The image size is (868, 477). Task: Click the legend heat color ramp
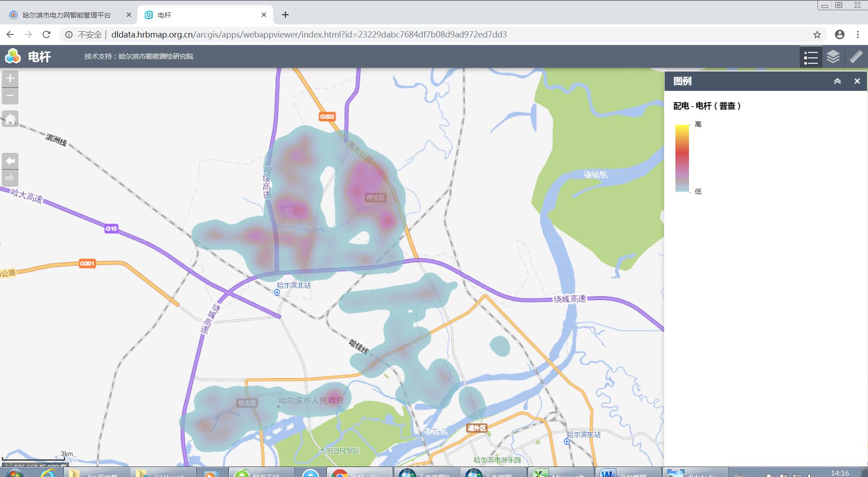click(x=682, y=158)
